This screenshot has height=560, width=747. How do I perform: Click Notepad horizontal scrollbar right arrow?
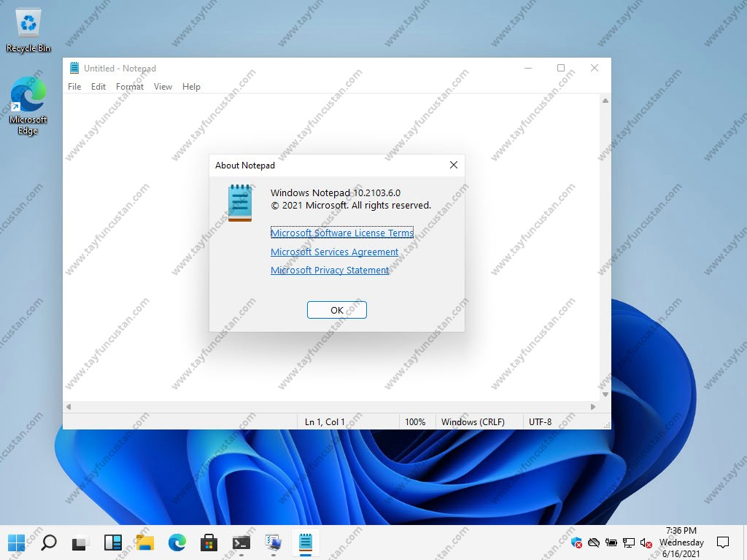pos(592,407)
